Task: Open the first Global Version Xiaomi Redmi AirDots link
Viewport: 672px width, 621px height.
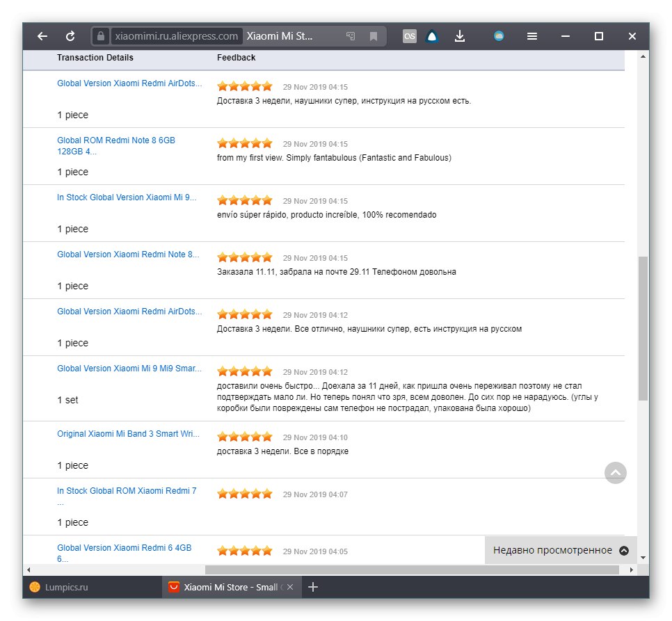Action: [129, 83]
